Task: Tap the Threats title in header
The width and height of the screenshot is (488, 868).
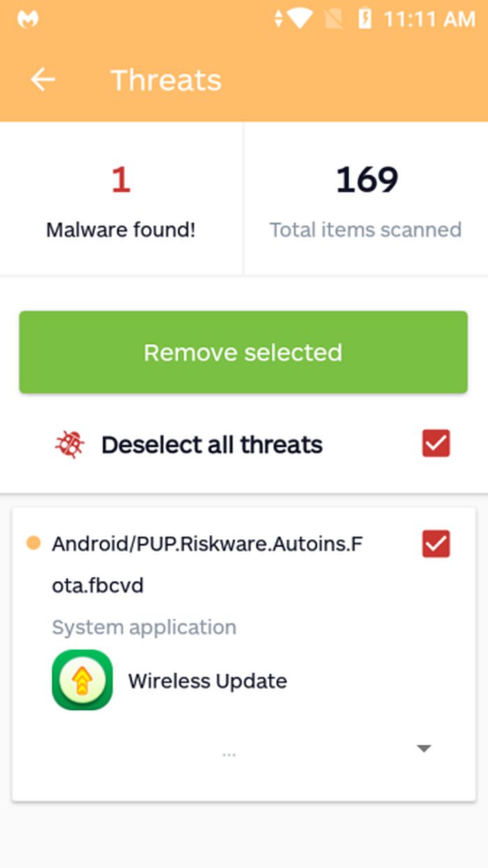Action: click(x=166, y=80)
